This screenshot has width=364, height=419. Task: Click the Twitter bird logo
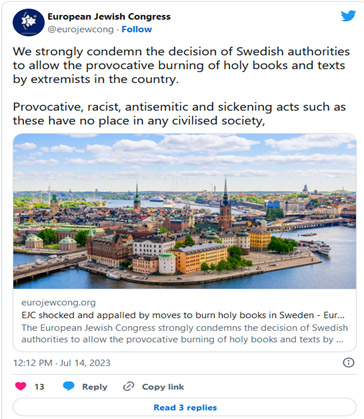pos(348,15)
